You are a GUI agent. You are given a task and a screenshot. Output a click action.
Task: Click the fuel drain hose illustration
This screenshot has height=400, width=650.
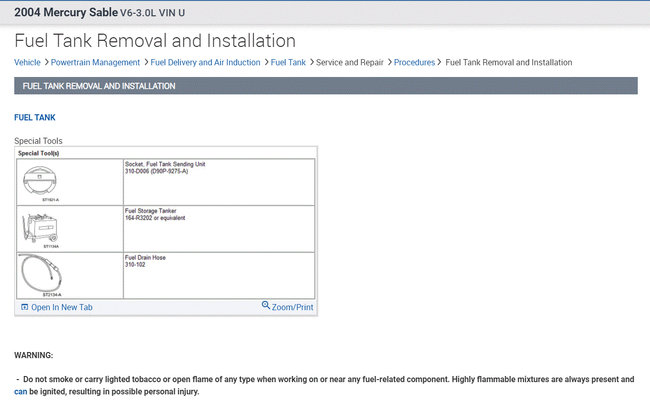pyautogui.click(x=40, y=274)
